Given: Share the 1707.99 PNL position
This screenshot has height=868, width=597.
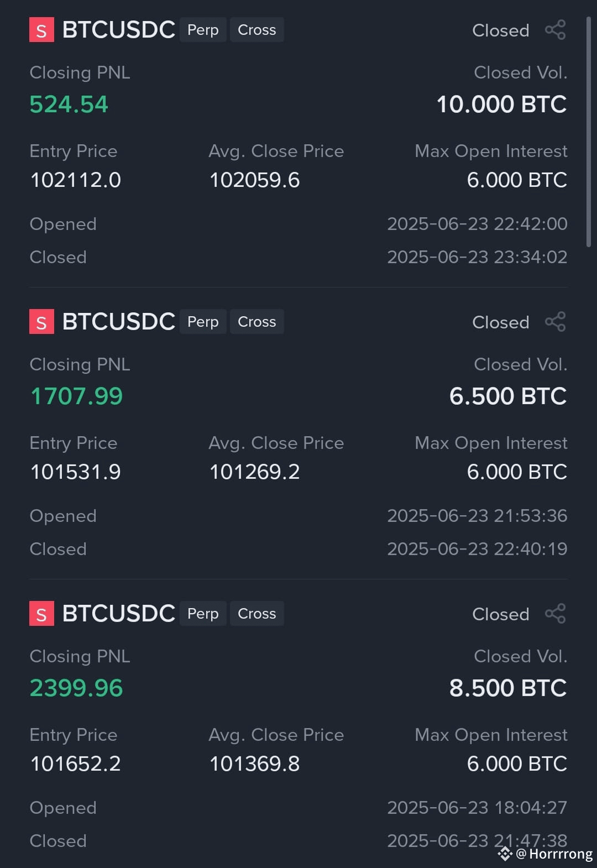Looking at the screenshot, I should click(556, 322).
